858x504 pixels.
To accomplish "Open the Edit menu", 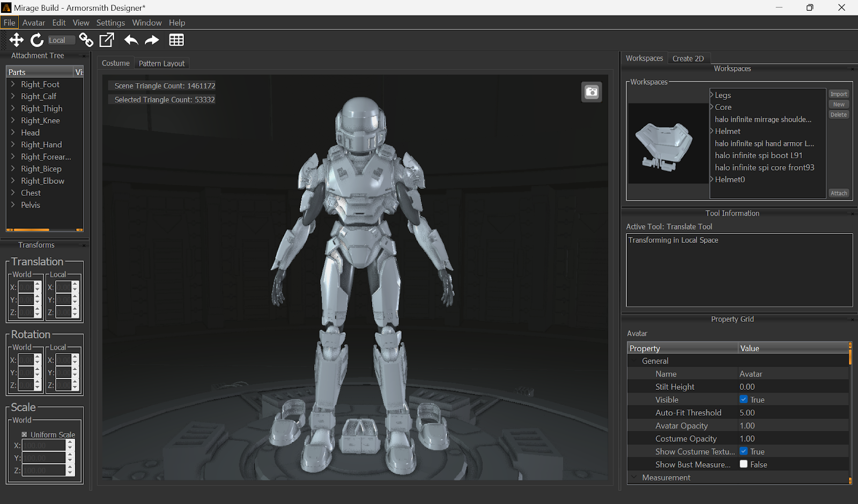I will [59, 23].
